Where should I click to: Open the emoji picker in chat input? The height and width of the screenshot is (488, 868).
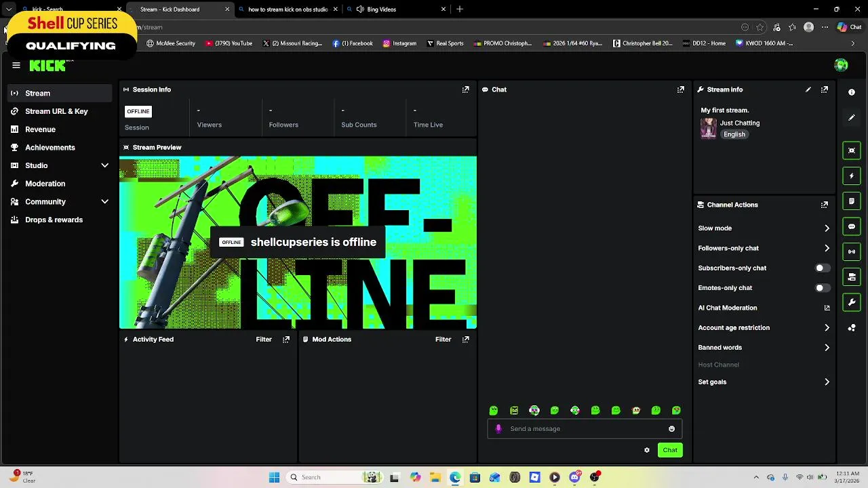pyautogui.click(x=671, y=429)
